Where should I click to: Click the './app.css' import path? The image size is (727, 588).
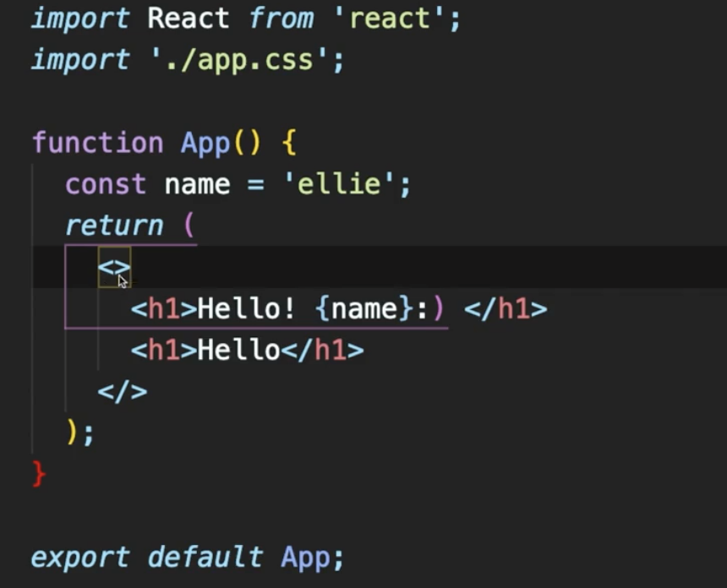coord(241,60)
